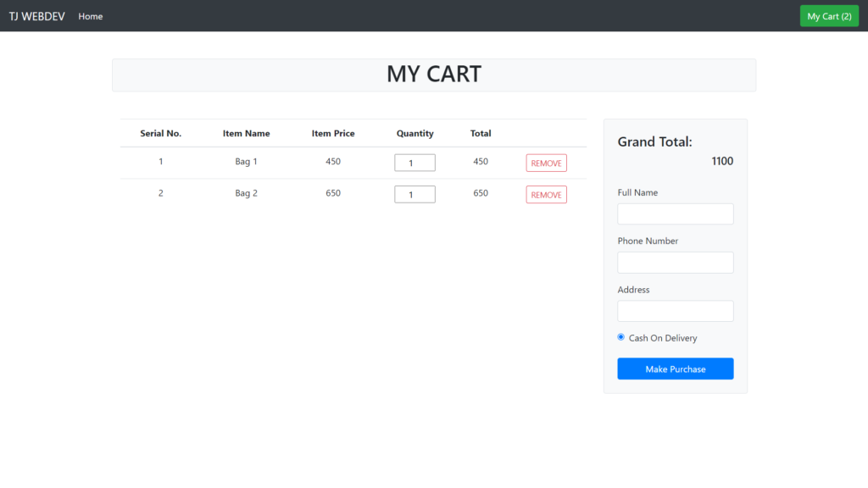Click the Bag 2 item name cell
This screenshot has height=488, width=868.
(247, 193)
